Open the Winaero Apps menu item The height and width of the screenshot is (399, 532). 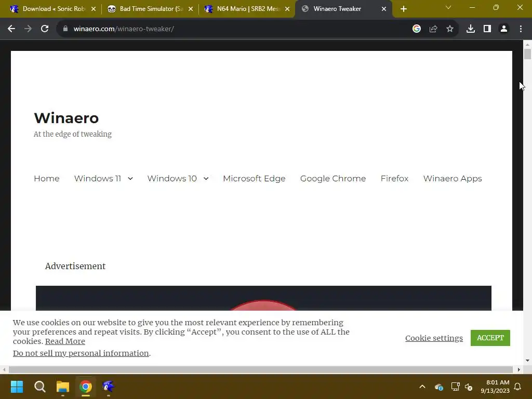(x=453, y=179)
